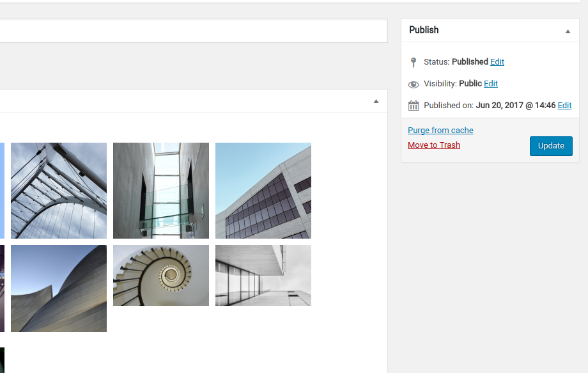
Task: Collapse the image gallery metabox arrow
Action: click(376, 101)
